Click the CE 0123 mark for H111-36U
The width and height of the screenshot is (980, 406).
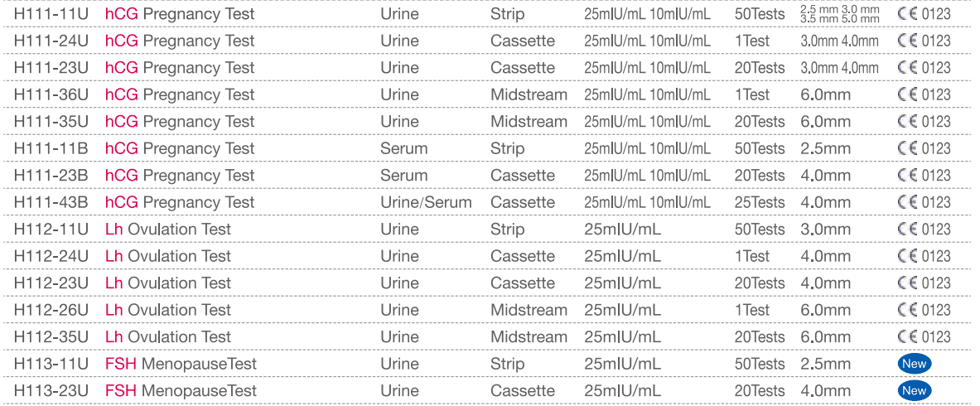coord(924,94)
